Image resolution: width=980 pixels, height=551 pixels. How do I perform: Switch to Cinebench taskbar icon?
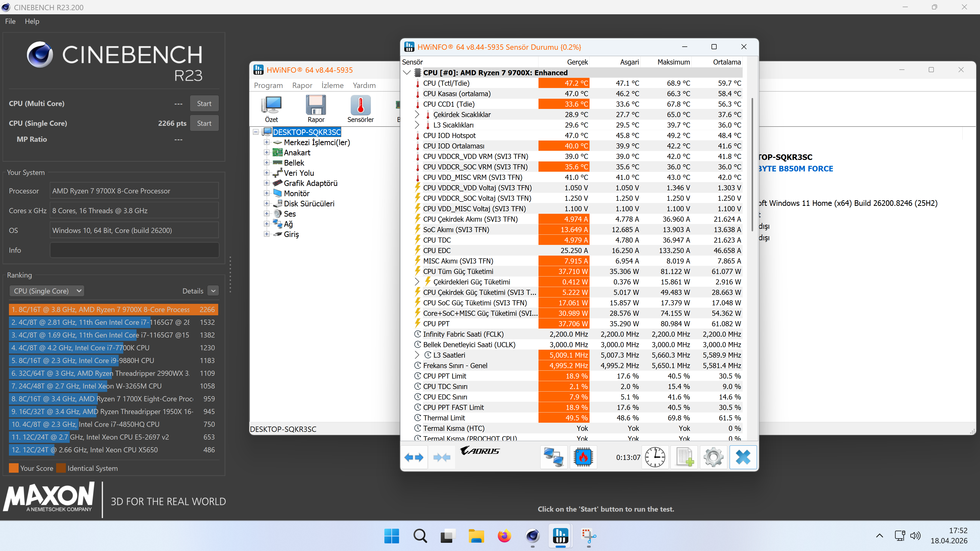point(532,536)
